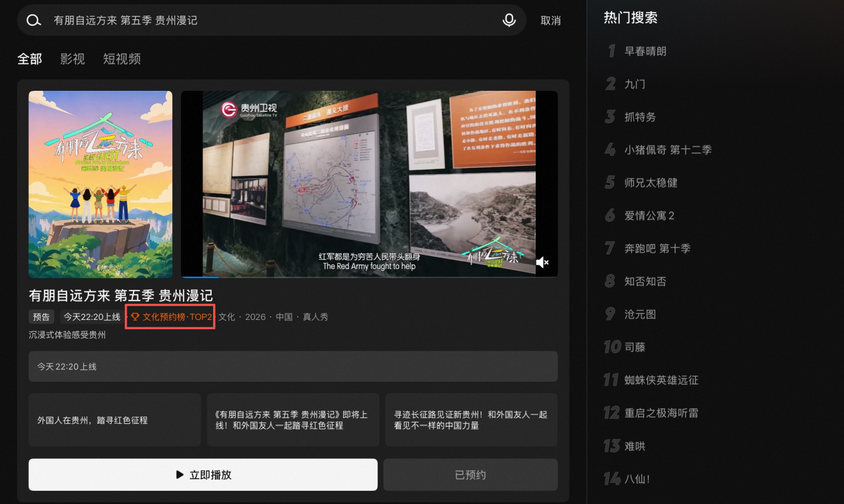Viewport: 844px width, 504px height.
Task: Click the 真人秀 category tag
Action: tap(316, 317)
